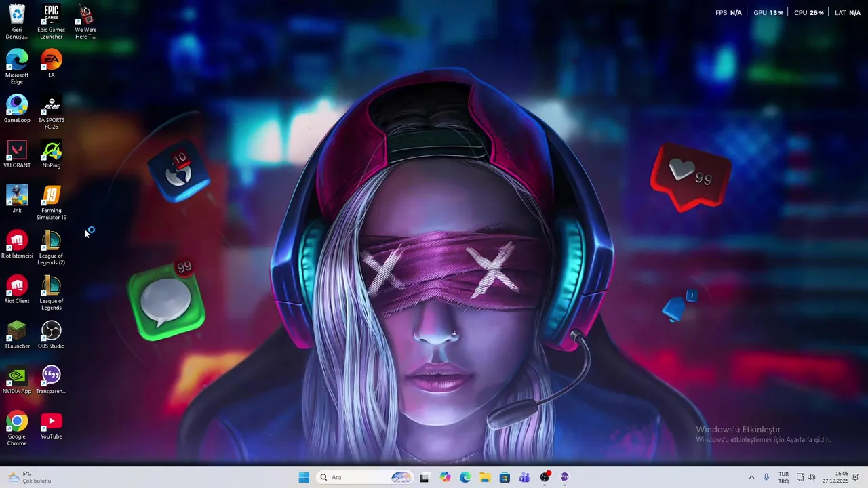This screenshot has height=488, width=868.
Task: Switch to OBS Studio in the taskbar
Action: pos(545,477)
